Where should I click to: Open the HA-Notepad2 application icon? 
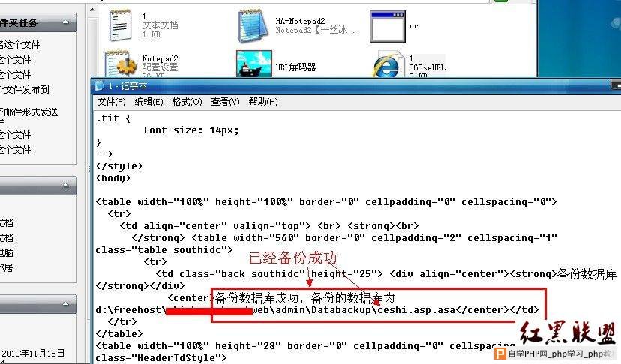click(x=253, y=25)
